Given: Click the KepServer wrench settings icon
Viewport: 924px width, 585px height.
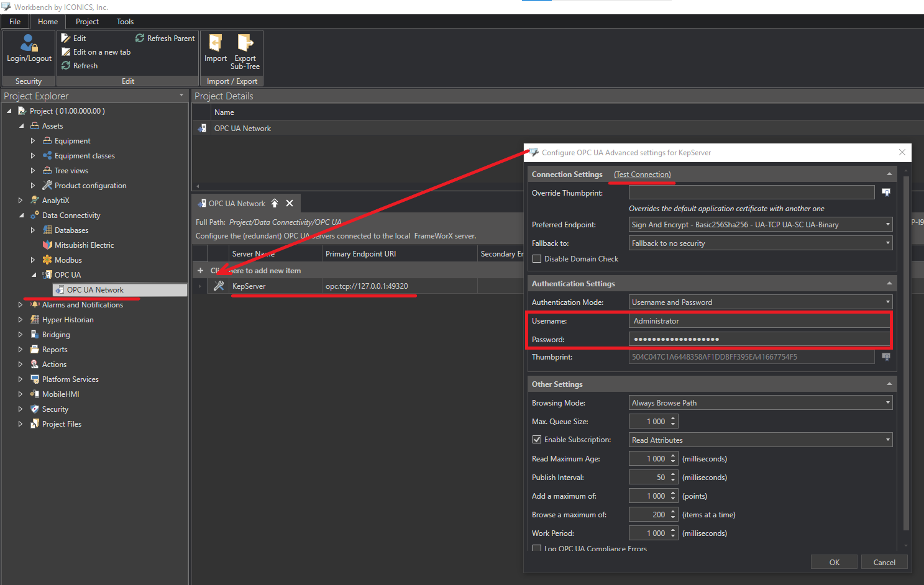Looking at the screenshot, I should tap(219, 286).
